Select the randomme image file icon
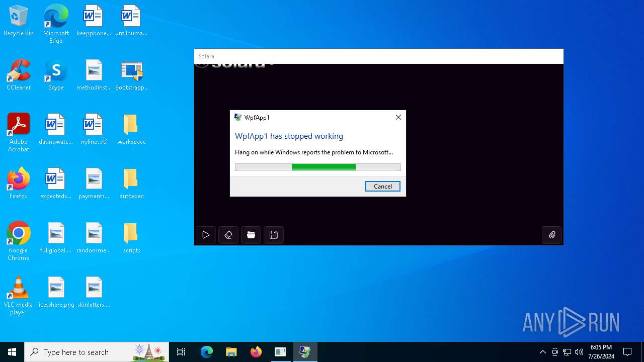 coord(94,238)
